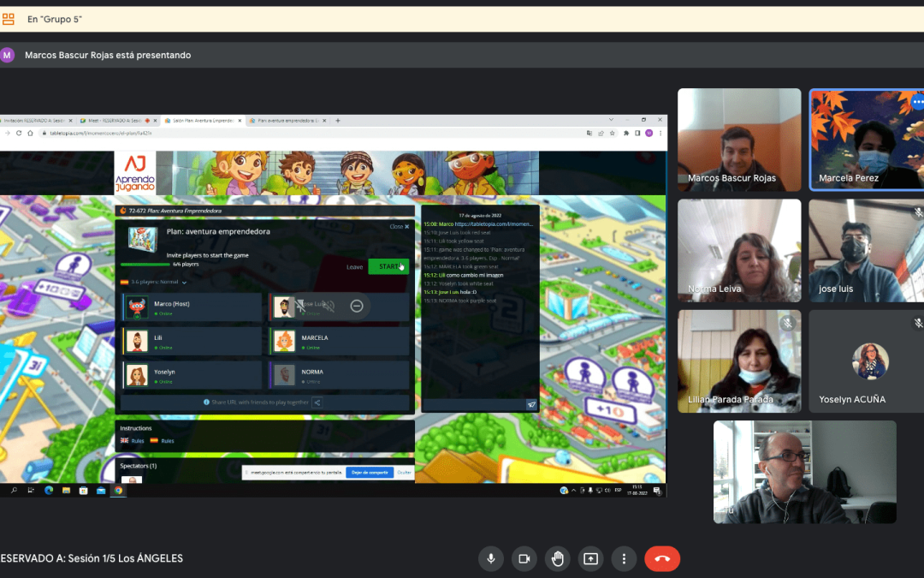
Task: Click 'Ocultar' on sharing notification
Action: tap(404, 473)
